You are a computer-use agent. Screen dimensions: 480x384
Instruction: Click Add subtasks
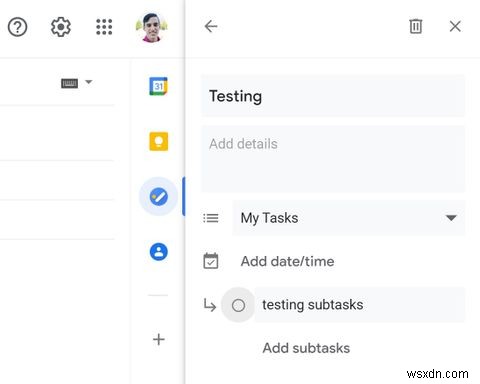306,348
